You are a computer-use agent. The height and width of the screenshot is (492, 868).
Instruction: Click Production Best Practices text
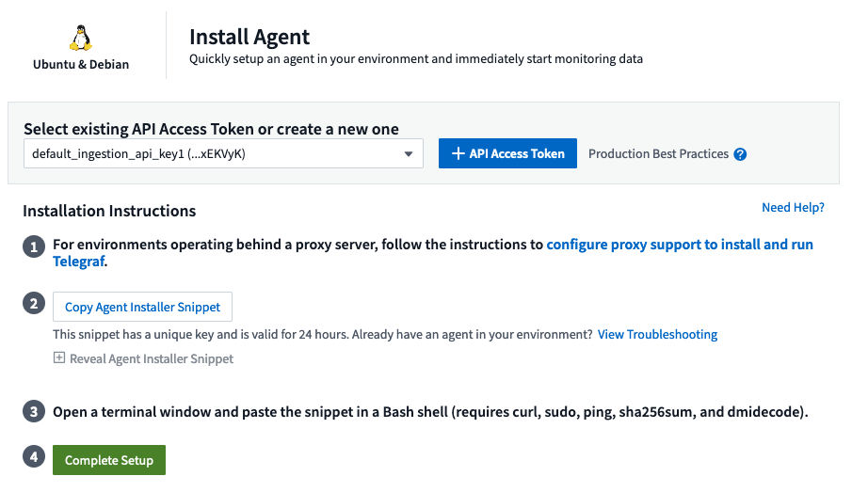pos(658,154)
